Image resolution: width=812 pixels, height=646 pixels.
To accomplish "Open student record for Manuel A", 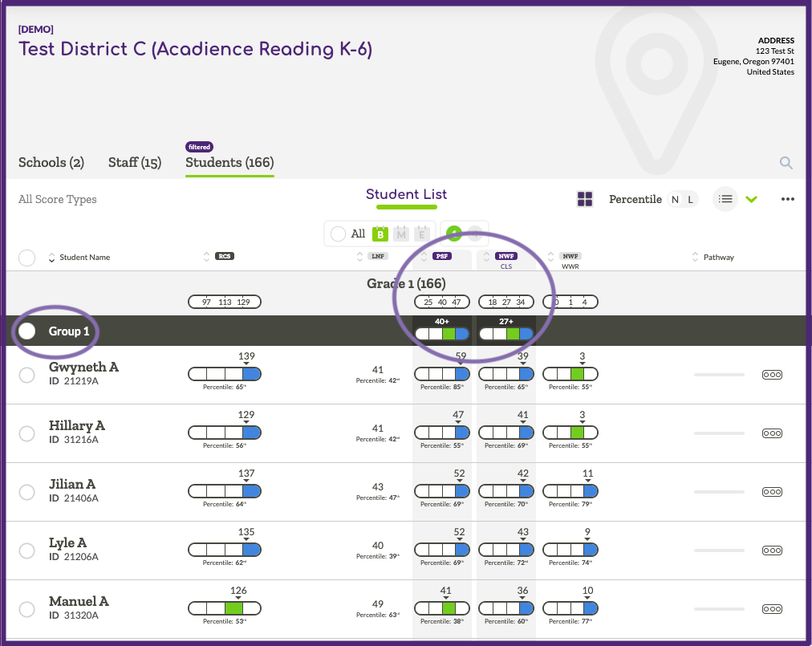I will point(79,600).
